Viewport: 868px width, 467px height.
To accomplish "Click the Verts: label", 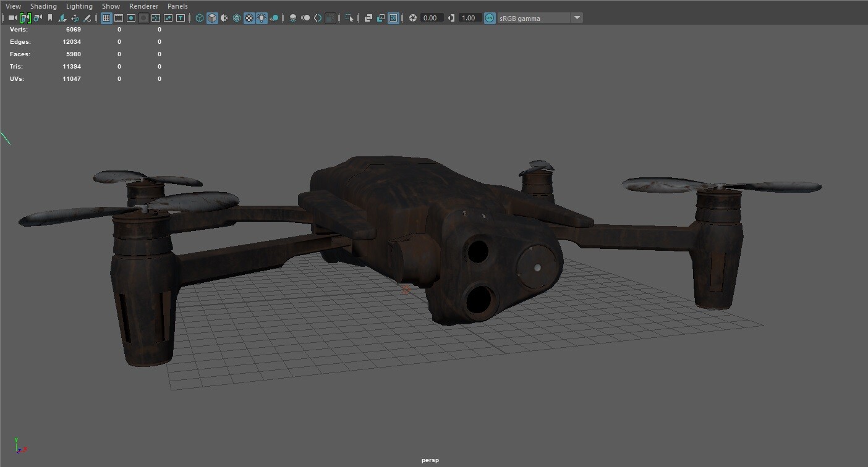I will tap(19, 29).
